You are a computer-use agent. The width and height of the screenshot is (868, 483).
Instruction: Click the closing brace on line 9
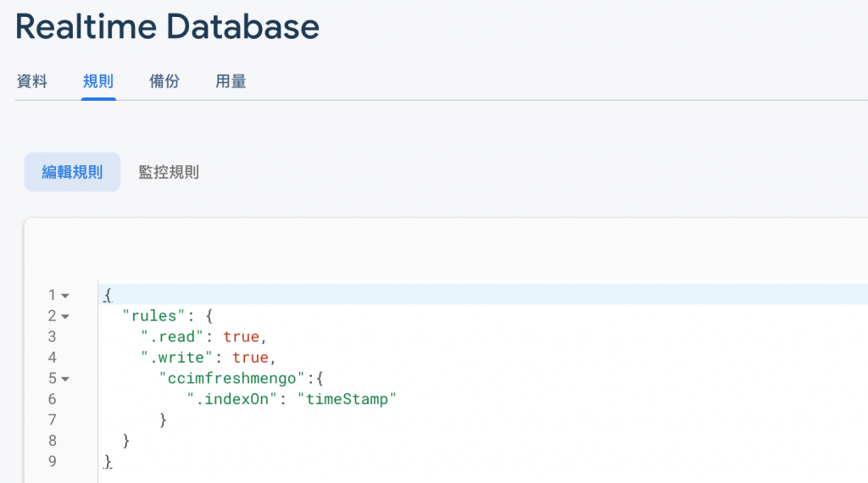108,462
